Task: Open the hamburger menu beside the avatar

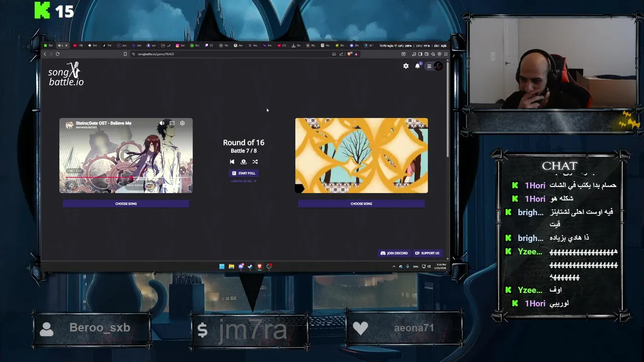Action: click(429, 66)
